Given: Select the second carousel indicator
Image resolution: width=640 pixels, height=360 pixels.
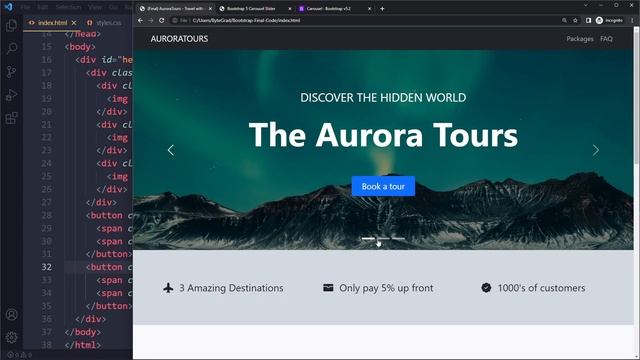Looking at the screenshot, I should click(383, 238).
